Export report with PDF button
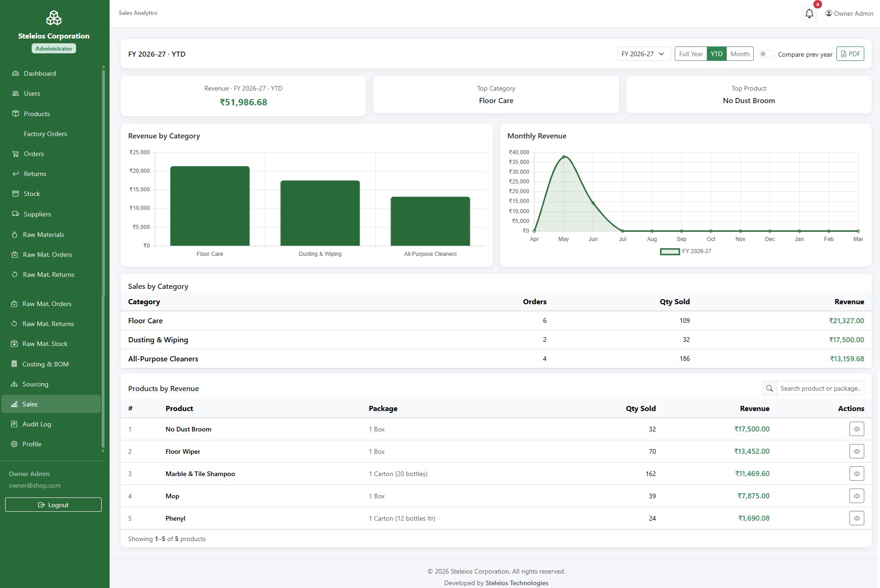This screenshot has width=880, height=588. click(x=850, y=54)
